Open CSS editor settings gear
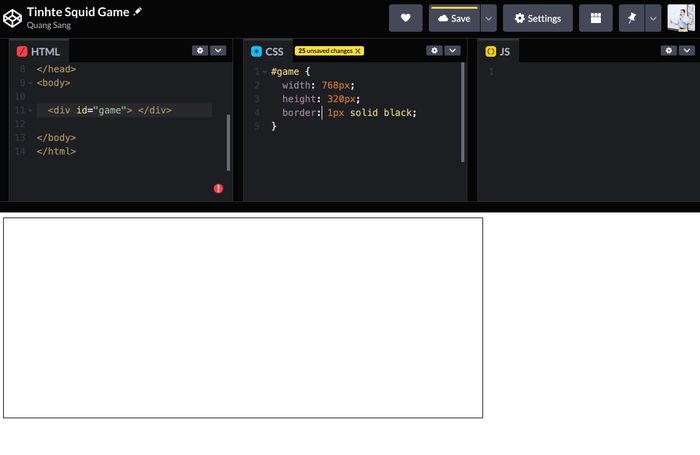The image size is (700, 455). tap(434, 50)
